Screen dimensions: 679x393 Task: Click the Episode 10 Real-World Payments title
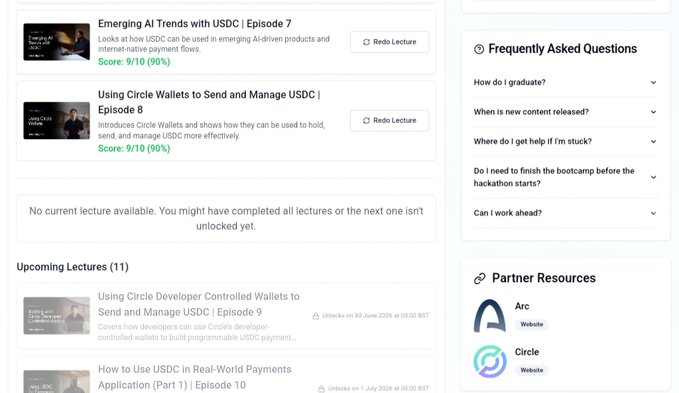click(x=195, y=377)
